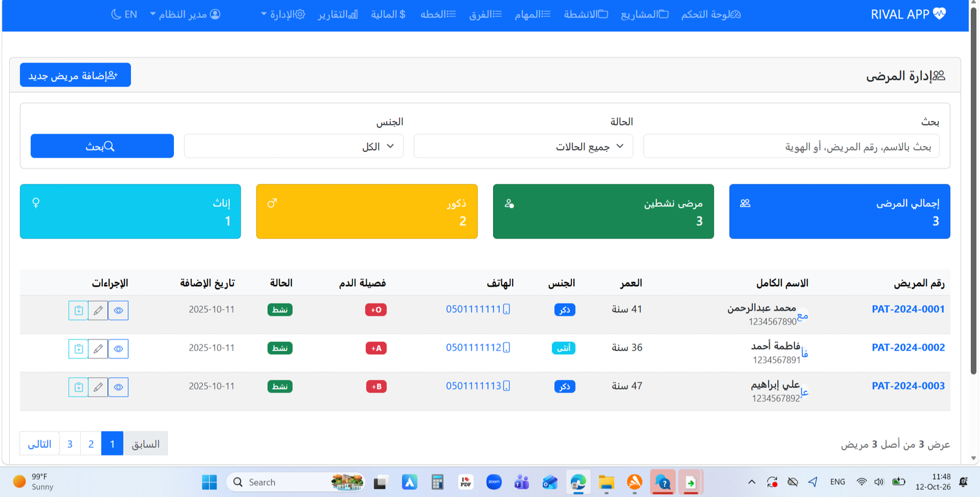View details of patient PAT-2024-0002 (eye icon)
Screen dimensions: 980x497
click(118, 349)
